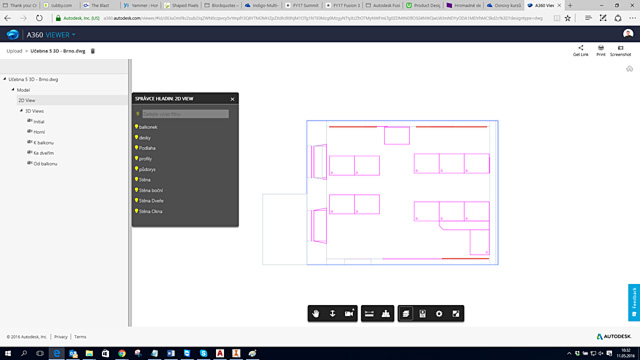This screenshot has height=360, width=640.
Task: Switch viewer to fullscreen mode
Action: 456,313
